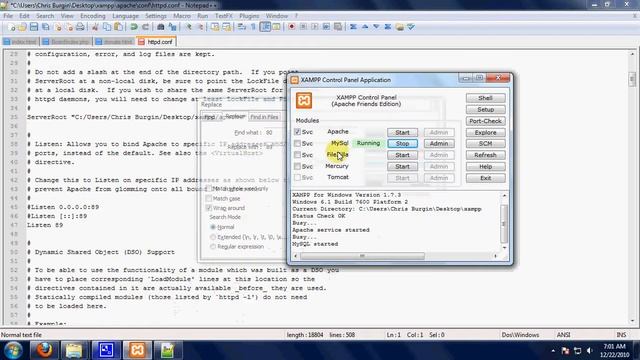Select the httpd.conf document tab
The height and width of the screenshot is (360, 640).
pyautogui.click(x=156, y=42)
